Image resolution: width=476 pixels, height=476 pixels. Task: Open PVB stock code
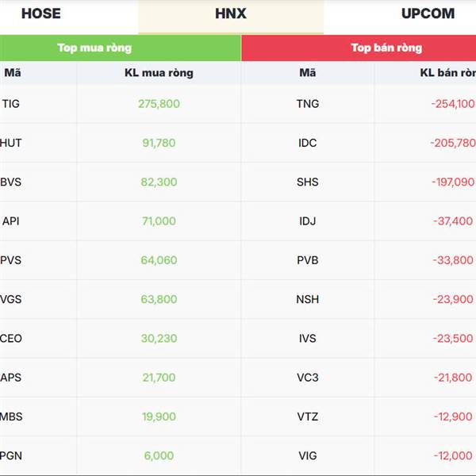308,260
